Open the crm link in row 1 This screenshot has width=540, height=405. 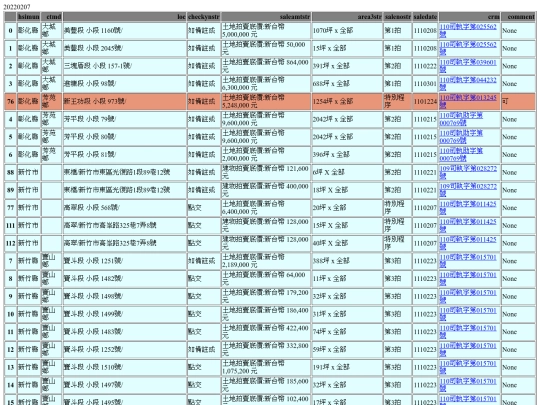click(x=468, y=48)
